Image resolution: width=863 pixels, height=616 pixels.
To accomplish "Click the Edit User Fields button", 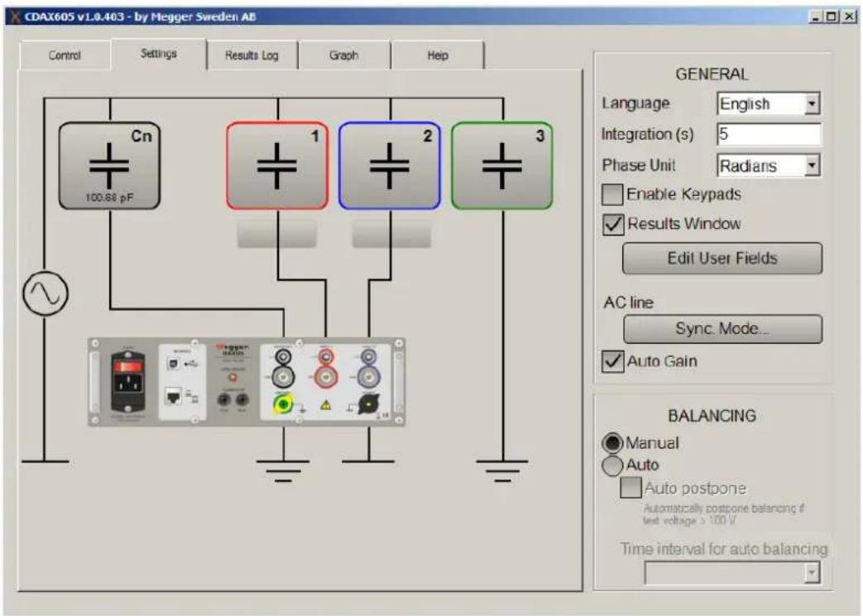I will 722,259.
